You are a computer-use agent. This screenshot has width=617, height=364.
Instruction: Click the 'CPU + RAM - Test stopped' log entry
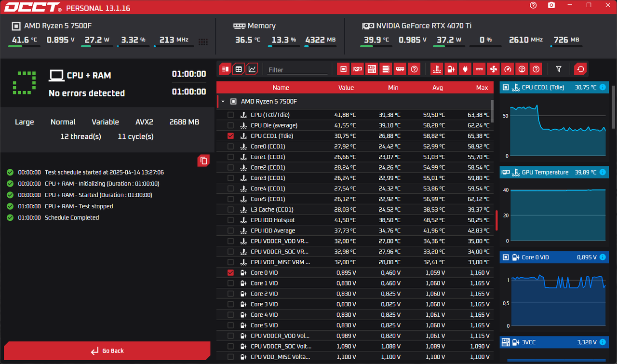tap(79, 206)
